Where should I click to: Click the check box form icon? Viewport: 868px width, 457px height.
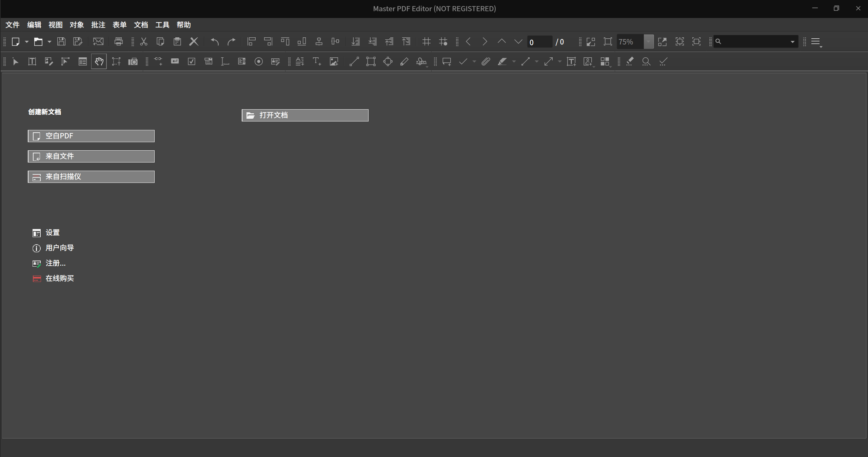coord(192,62)
